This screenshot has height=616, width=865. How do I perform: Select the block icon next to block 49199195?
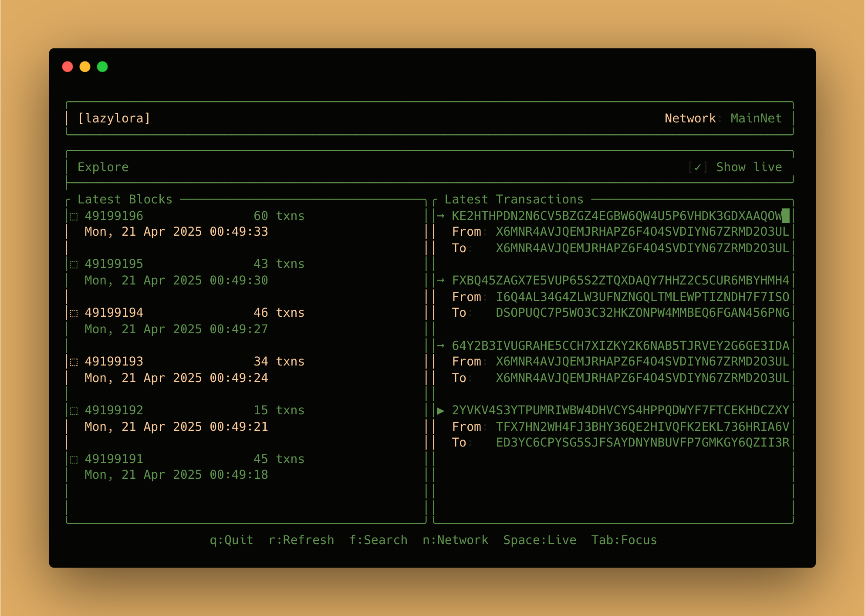(73, 264)
